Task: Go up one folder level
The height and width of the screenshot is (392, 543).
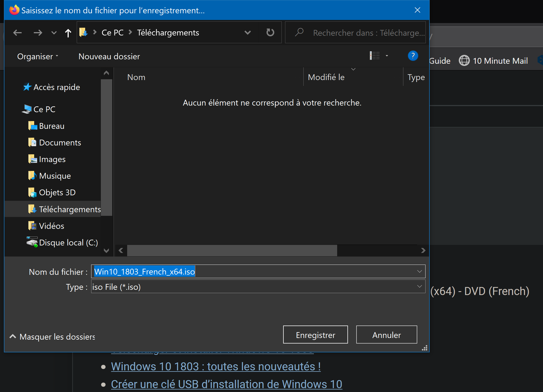Action: point(68,33)
